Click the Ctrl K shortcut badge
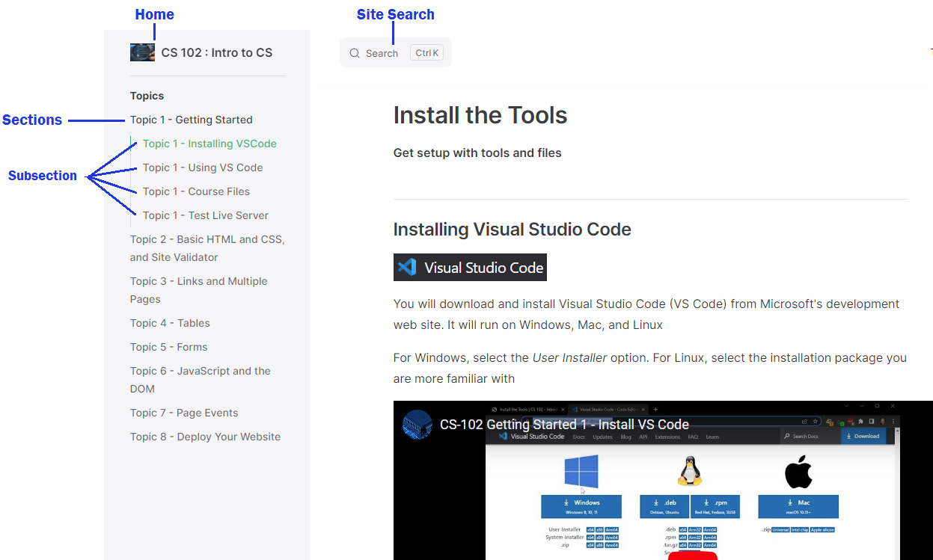The image size is (933, 560). (426, 53)
